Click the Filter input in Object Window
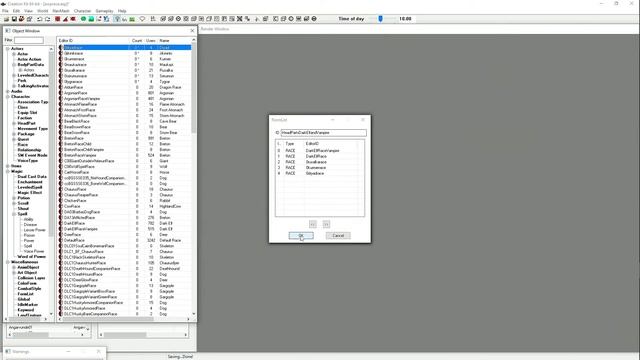The image size is (640, 360). [29, 40]
